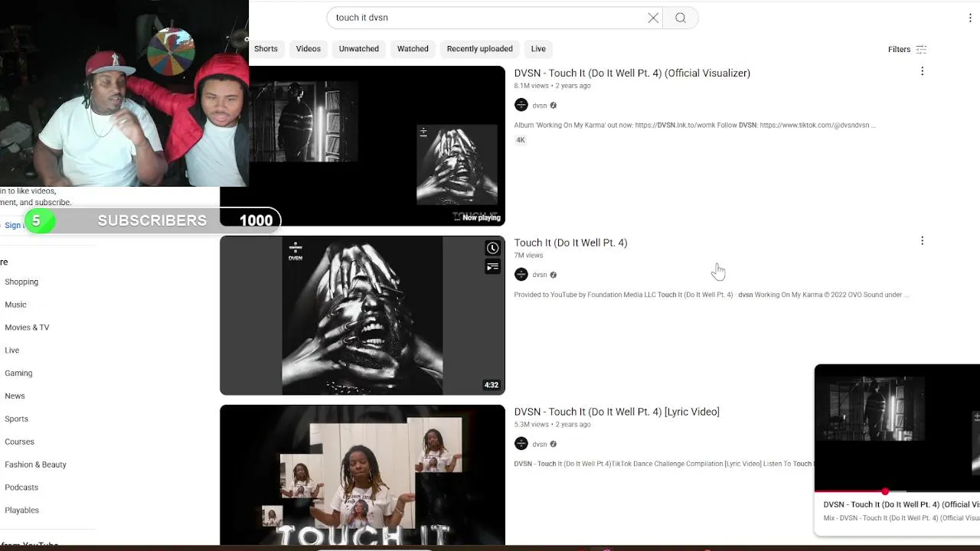Open the Lyric Video thumbnail

tap(362, 474)
